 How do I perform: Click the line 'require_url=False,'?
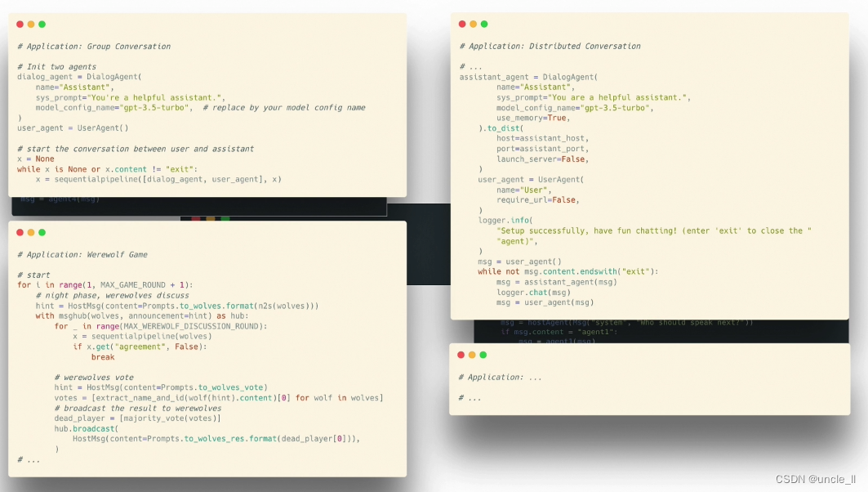click(x=538, y=200)
